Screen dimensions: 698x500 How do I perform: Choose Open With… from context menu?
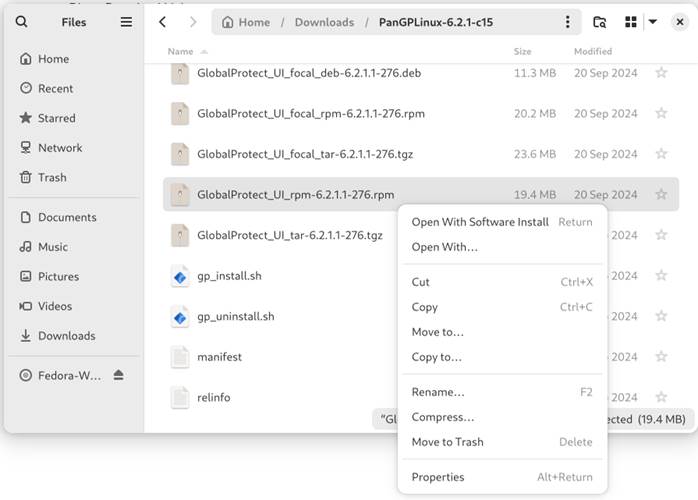502,247
